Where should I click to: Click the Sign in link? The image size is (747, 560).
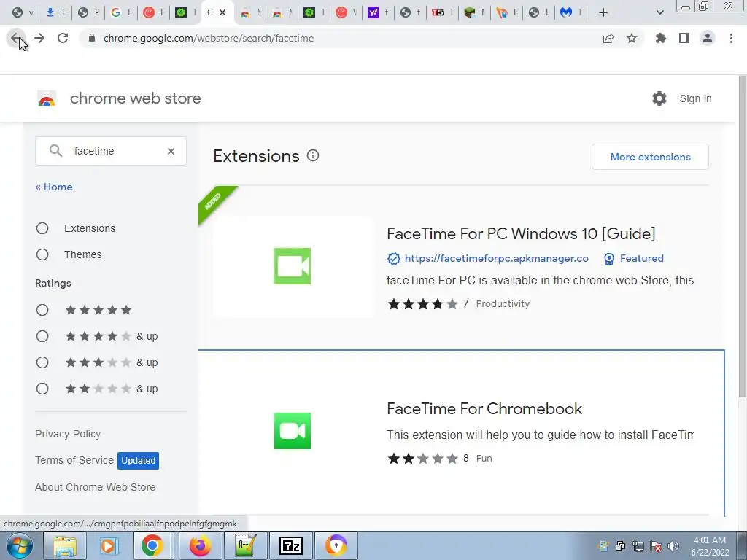(x=695, y=98)
